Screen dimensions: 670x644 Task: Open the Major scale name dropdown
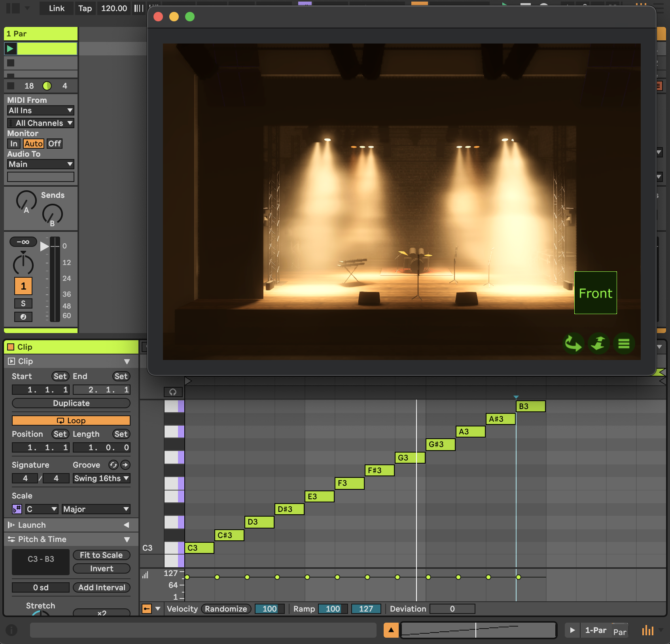96,509
